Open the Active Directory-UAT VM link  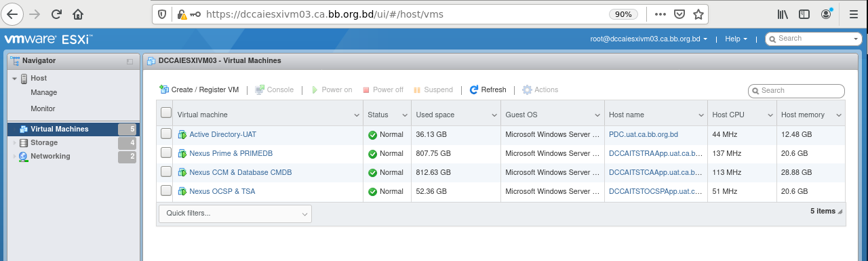(x=222, y=134)
